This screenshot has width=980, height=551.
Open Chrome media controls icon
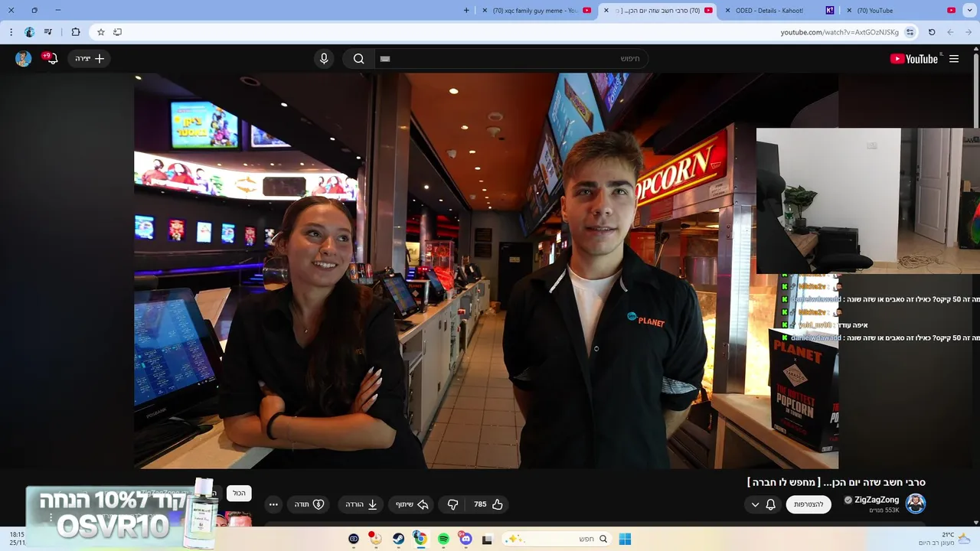point(48,32)
